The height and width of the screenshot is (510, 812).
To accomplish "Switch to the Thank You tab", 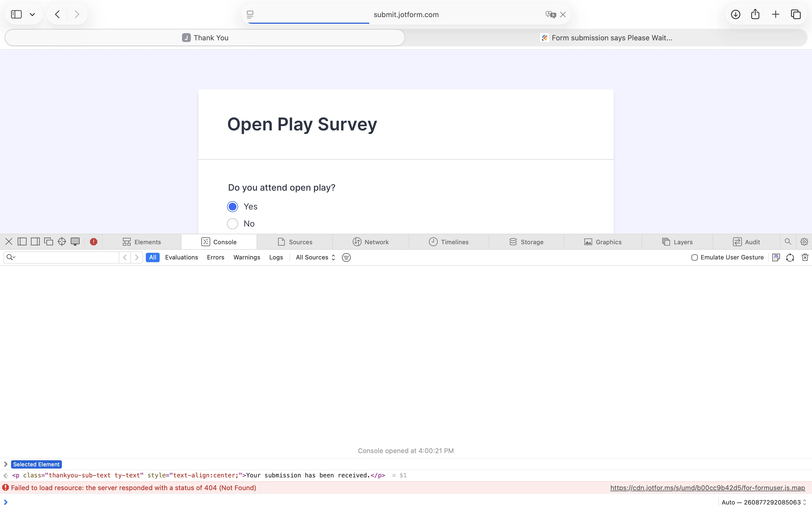I will (205, 38).
